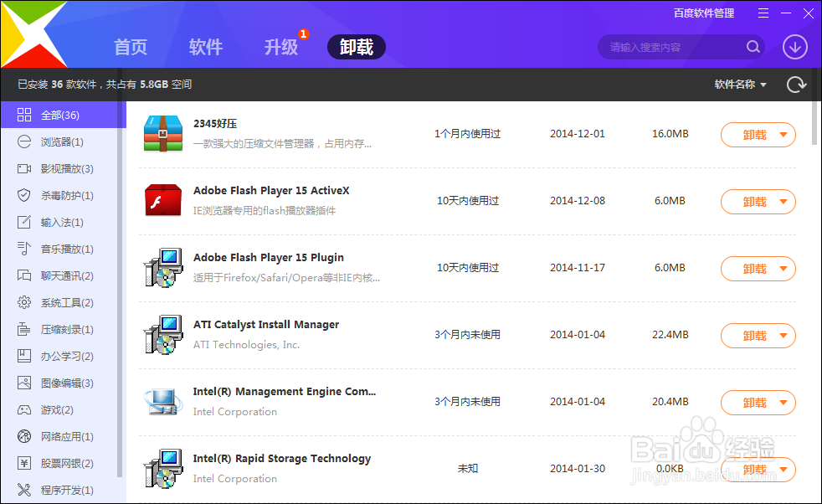Click the 音乐播放 music icon

click(x=24, y=249)
